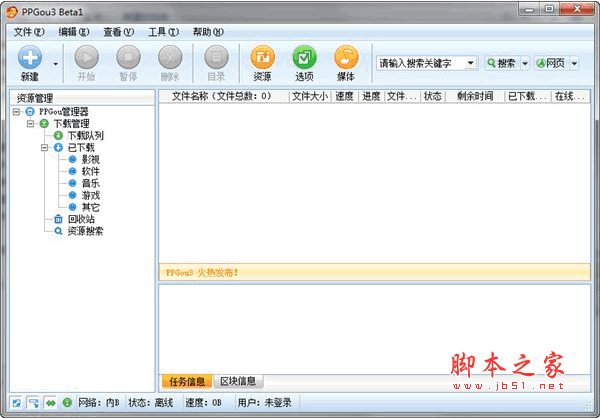Switch to the 任务信息 tab
This screenshot has width=600, height=419.
point(187,382)
